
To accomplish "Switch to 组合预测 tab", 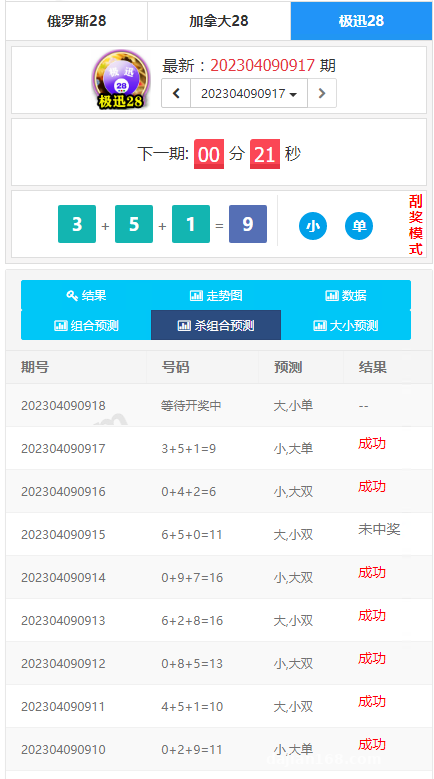I will (86, 325).
